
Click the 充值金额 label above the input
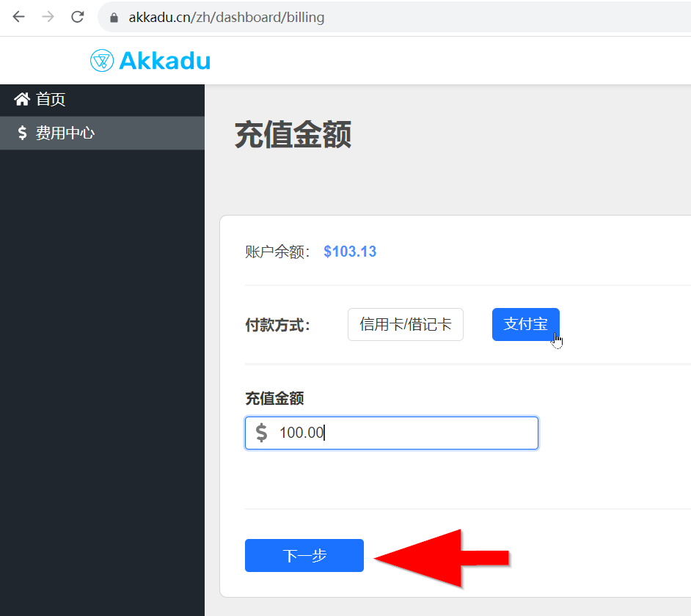click(274, 398)
